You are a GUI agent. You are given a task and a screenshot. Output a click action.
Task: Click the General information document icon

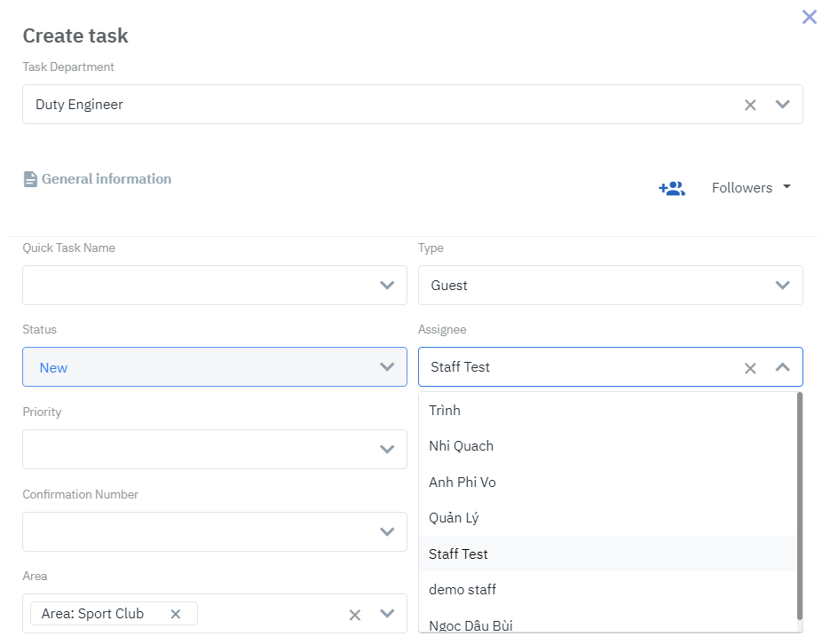tap(30, 179)
